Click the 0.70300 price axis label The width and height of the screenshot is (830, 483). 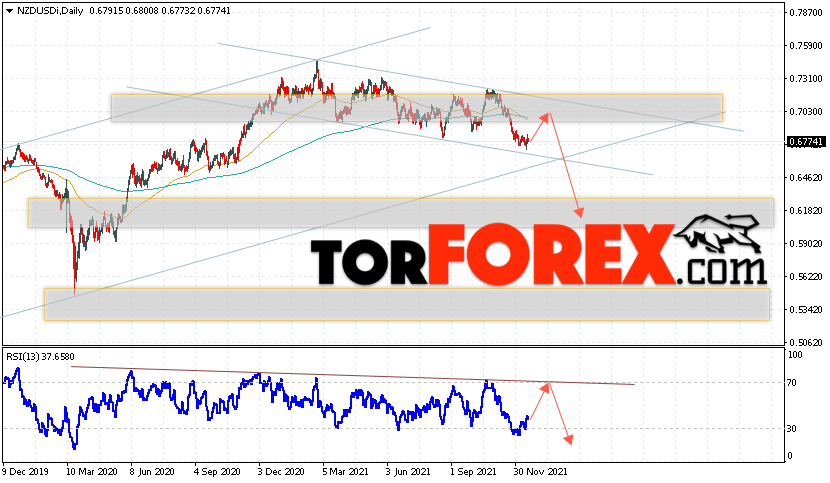coord(806,112)
